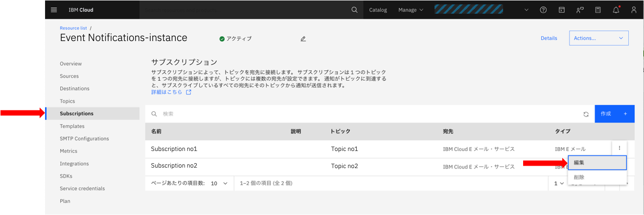The image size is (644, 215).
Task: Open the cost estimator calculator icon
Action: point(598,10)
